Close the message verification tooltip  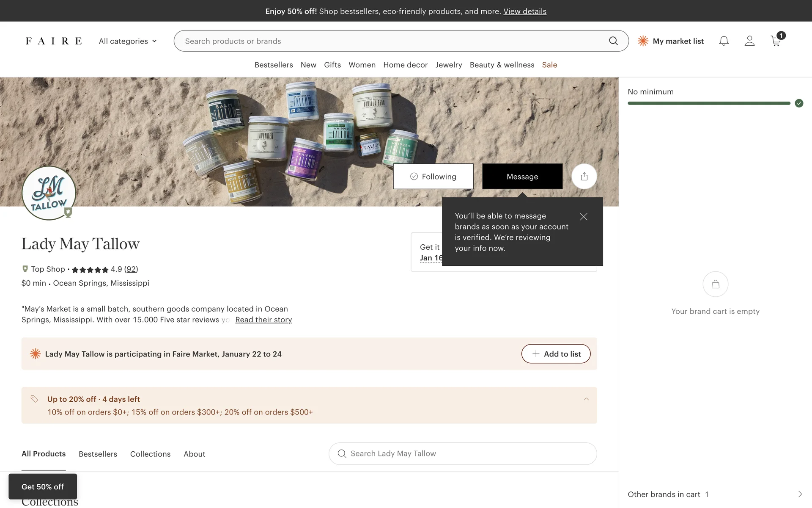[584, 217]
